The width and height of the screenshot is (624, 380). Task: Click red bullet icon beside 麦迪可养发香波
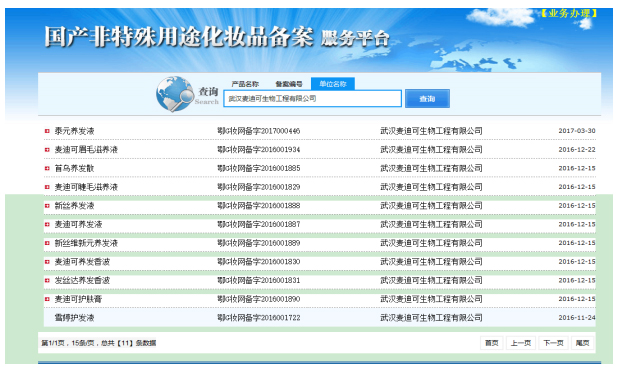pos(47,262)
